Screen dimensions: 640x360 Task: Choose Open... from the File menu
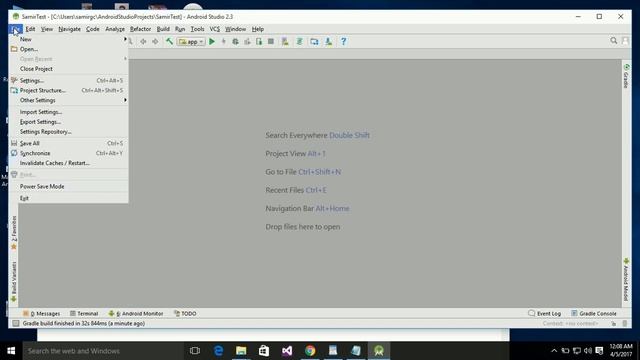pos(69,49)
